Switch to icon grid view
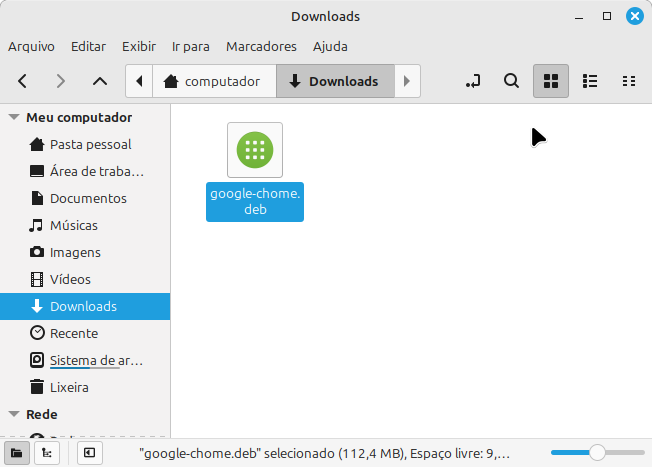Image resolution: width=652 pixels, height=467 pixels. click(x=551, y=81)
